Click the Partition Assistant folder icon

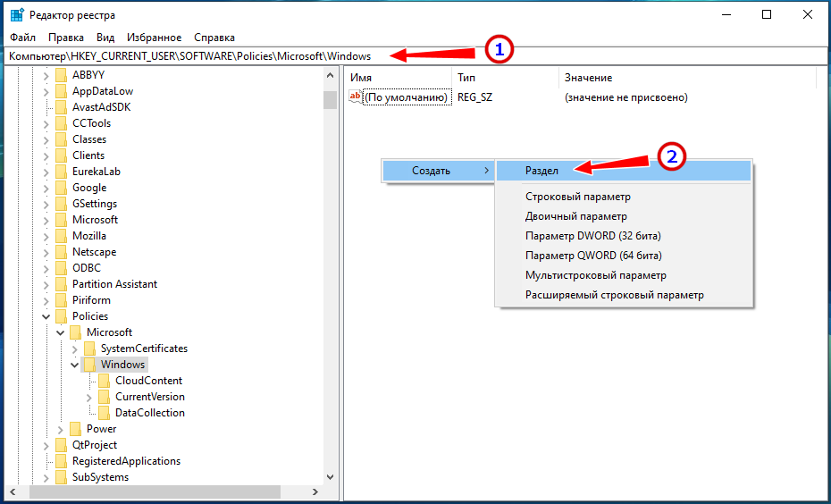click(61, 284)
